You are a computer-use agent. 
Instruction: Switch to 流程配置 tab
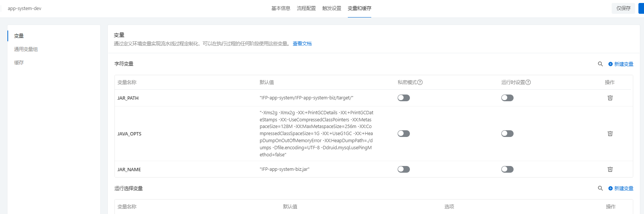(x=306, y=8)
